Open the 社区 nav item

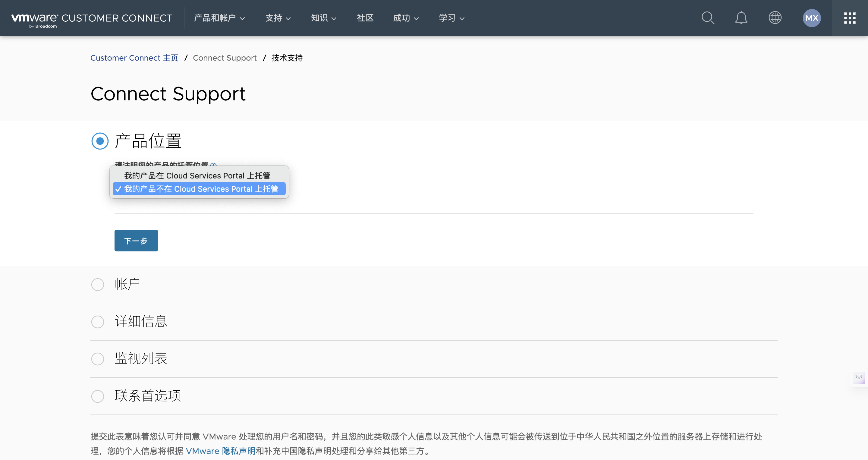click(x=365, y=18)
